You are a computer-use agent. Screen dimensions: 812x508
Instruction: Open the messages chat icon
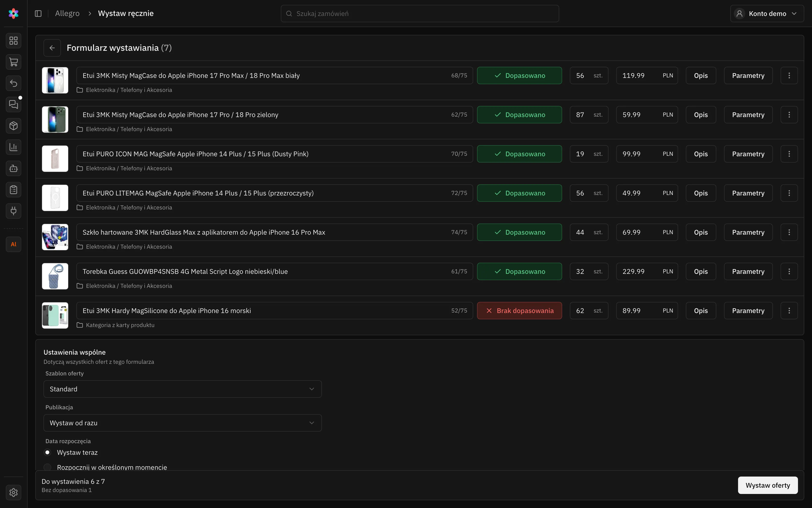point(14,105)
